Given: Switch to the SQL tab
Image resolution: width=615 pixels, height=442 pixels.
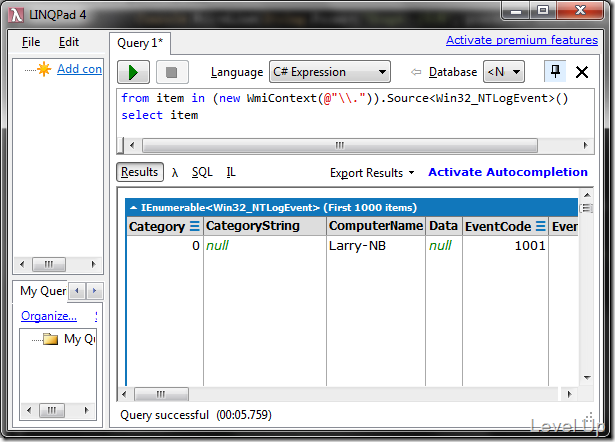Looking at the screenshot, I should coord(202,172).
